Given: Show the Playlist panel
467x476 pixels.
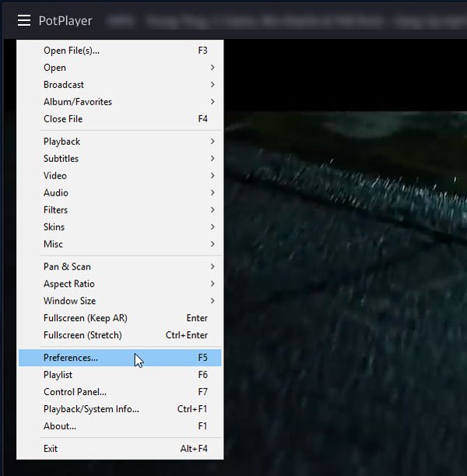Looking at the screenshot, I should pyautogui.click(x=58, y=376).
